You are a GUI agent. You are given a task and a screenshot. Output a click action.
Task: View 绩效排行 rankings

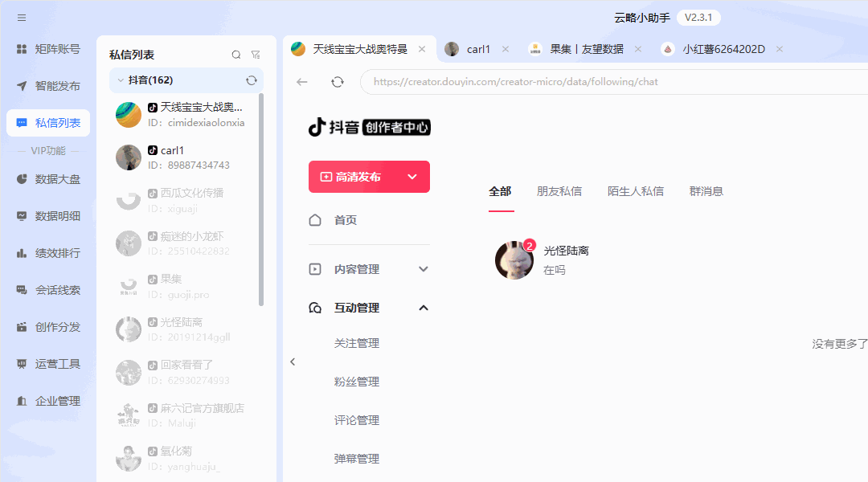(48, 253)
